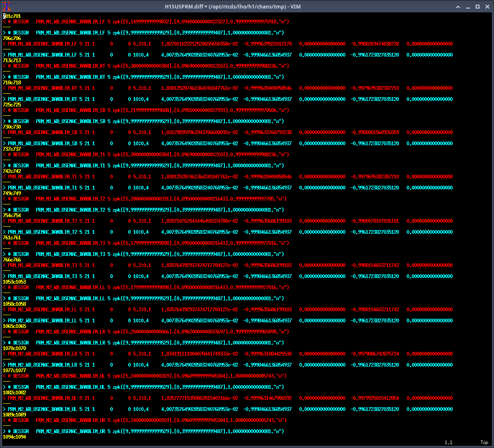Click the Top scroll position indicator
Screen dimensions: 494x448
(484, 442)
